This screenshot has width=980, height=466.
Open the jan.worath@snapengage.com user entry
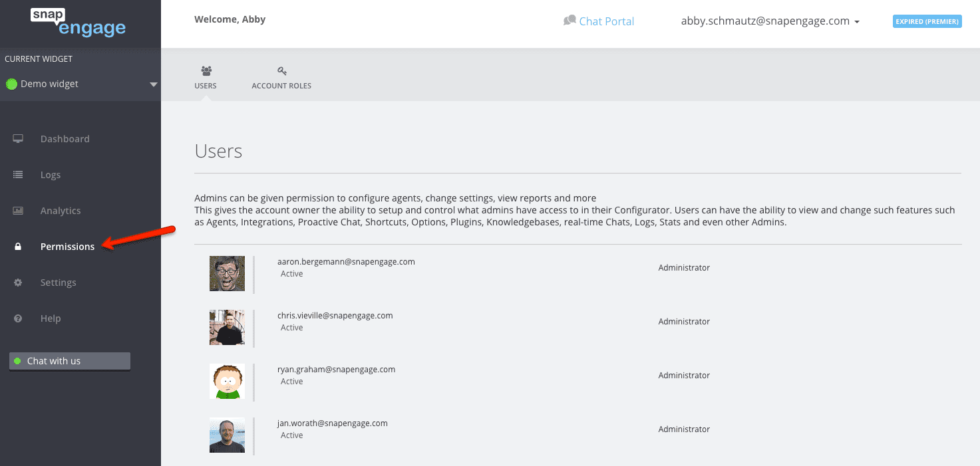click(332, 423)
